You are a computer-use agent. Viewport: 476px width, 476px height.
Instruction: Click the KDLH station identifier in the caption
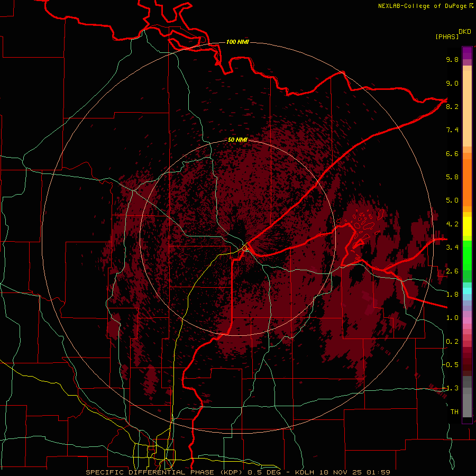tap(305, 472)
